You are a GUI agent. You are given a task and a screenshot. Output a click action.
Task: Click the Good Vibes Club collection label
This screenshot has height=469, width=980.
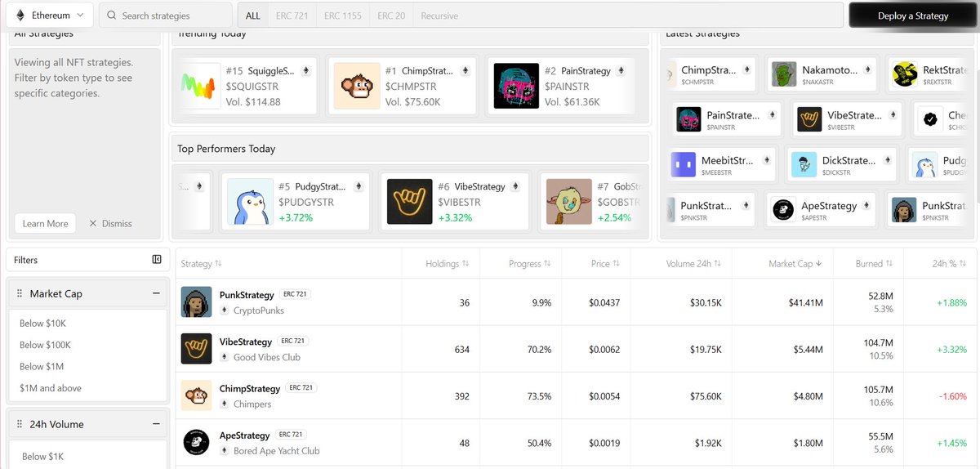click(x=267, y=357)
